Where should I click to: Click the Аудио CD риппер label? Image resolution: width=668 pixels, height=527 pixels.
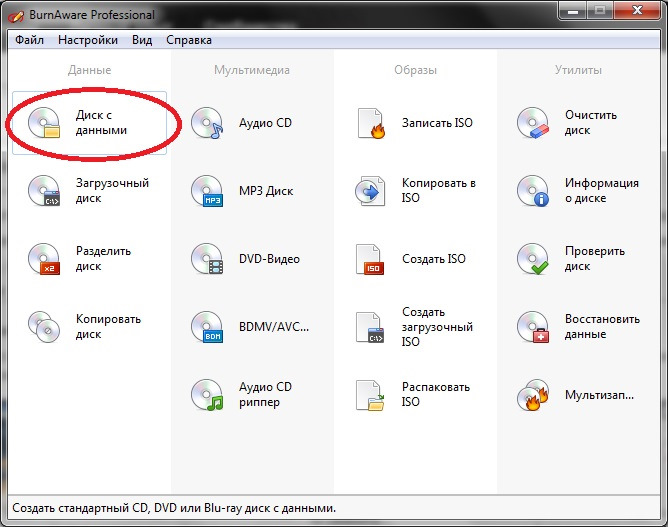point(265,395)
